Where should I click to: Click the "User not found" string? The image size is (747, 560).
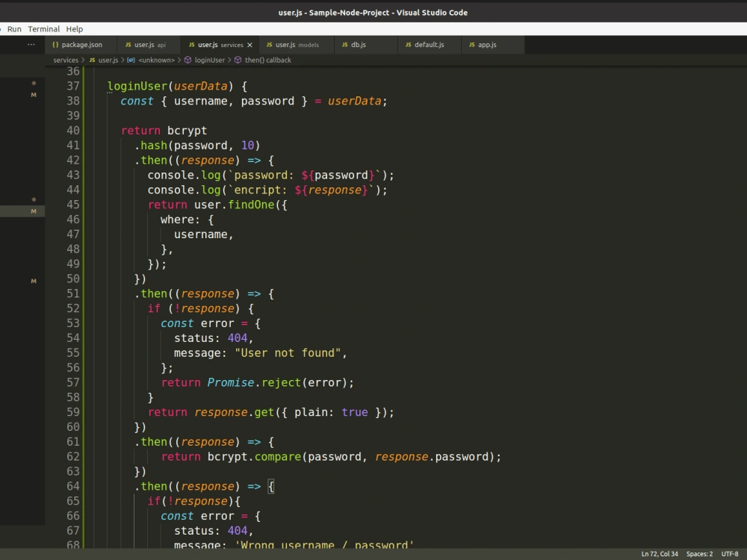point(288,353)
